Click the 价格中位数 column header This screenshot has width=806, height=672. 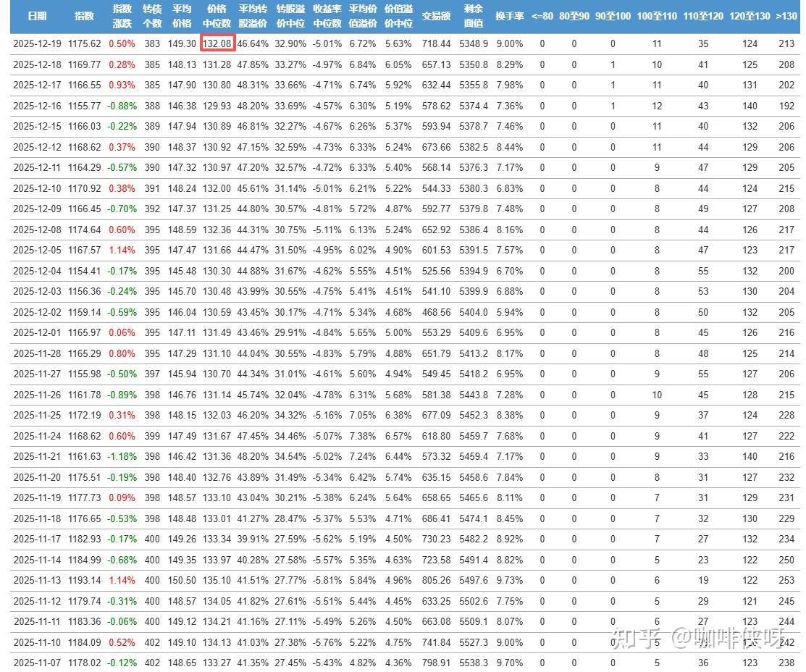(217, 16)
